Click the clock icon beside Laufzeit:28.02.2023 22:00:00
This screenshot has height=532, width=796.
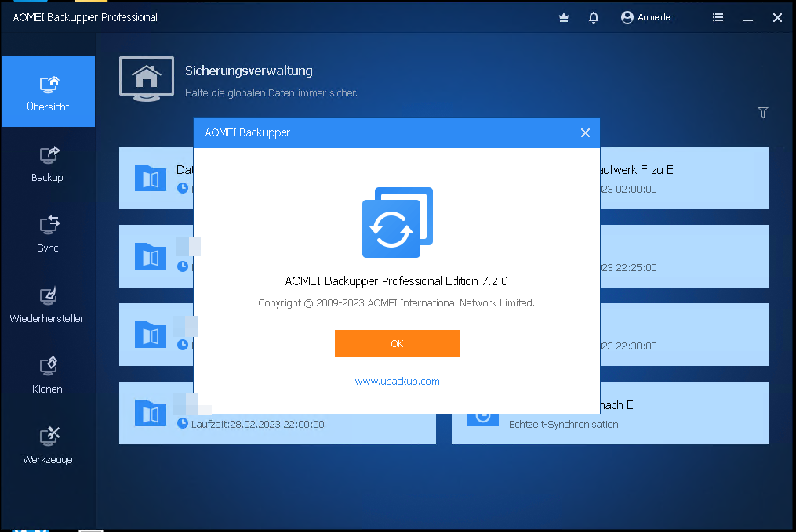(x=183, y=423)
